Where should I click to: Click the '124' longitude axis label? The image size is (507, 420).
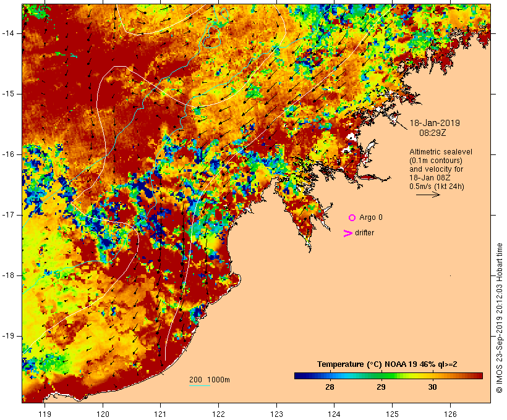(334, 414)
